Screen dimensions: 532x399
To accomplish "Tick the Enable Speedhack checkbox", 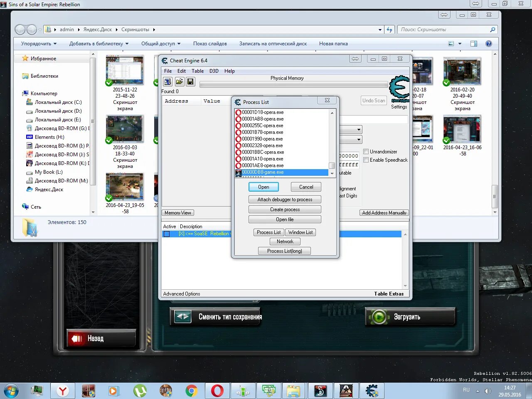I will 366,160.
